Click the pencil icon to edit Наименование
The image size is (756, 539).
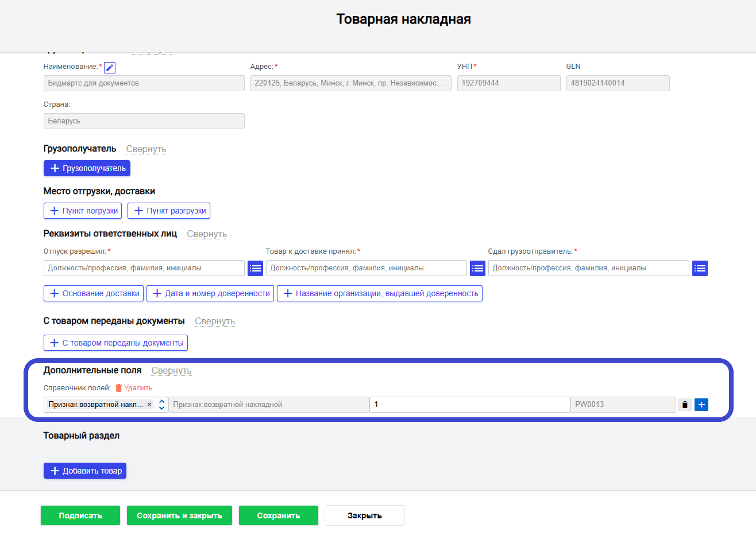[109, 67]
